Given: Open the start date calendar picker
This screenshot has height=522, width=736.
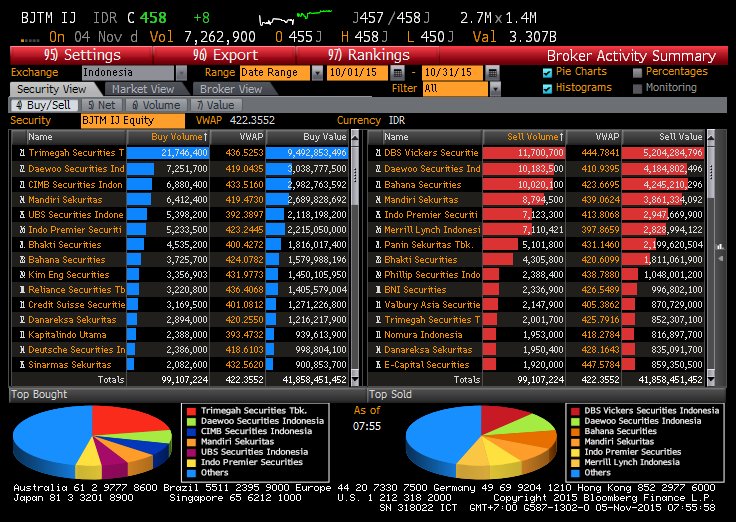Looking at the screenshot, I should pos(398,73).
